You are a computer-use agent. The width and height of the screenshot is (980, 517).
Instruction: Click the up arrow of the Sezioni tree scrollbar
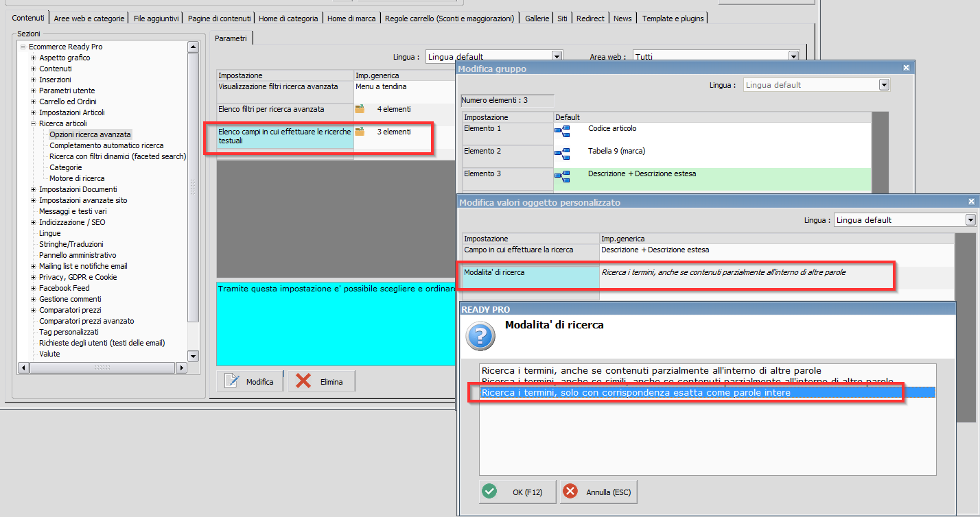coord(193,47)
